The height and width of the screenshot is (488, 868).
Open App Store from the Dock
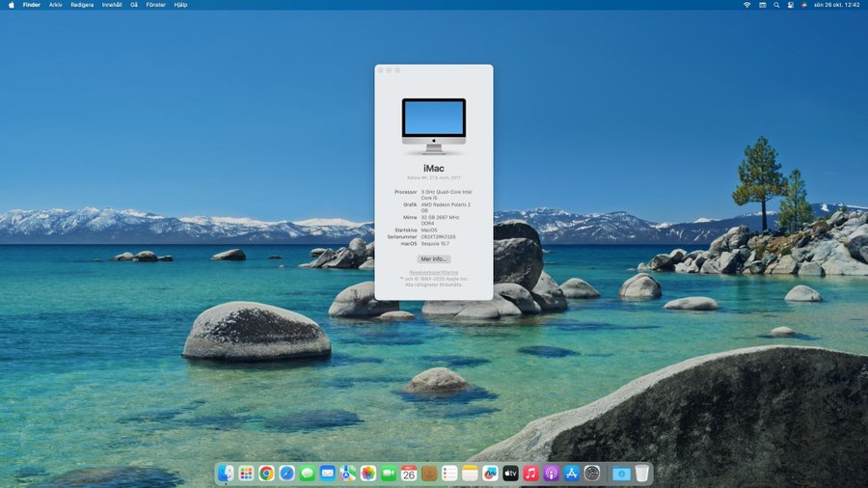[x=571, y=474]
